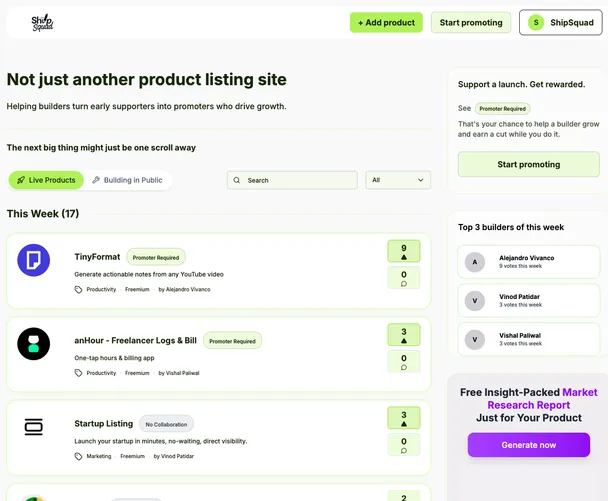Click the tag icon in anHour row
The width and height of the screenshot is (608, 501).
pos(78,373)
